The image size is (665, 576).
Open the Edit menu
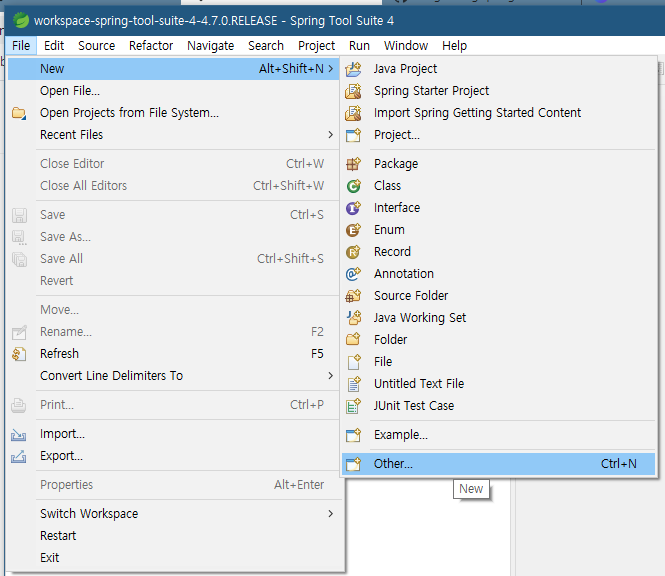(54, 45)
